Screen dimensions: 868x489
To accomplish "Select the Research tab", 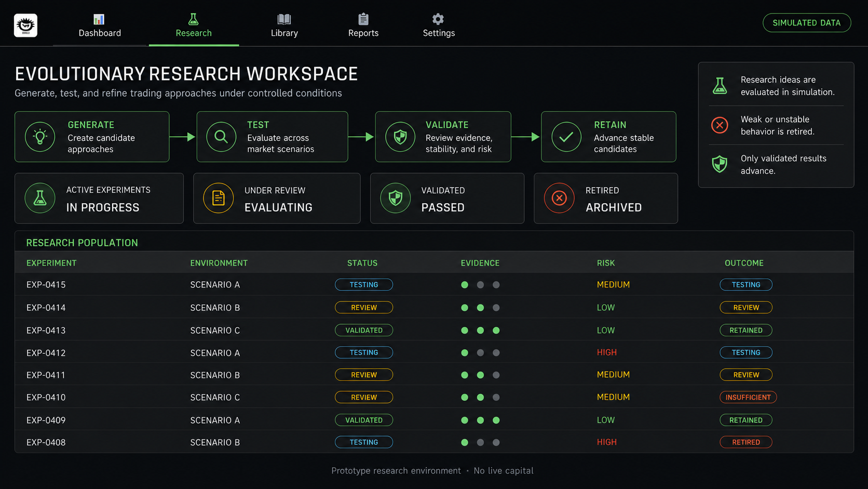I will 194,25.
